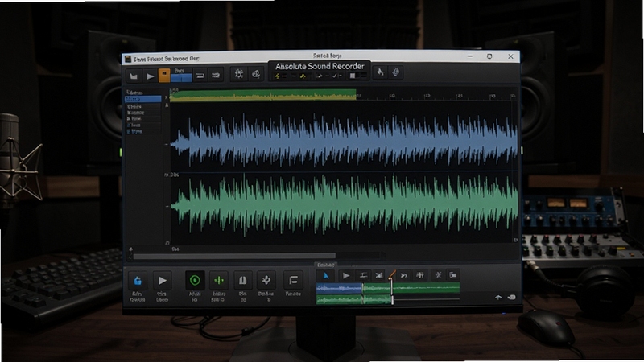This screenshot has width=644, height=362.
Task: Click the round leaf icon at toolbar end
Action: click(396, 72)
